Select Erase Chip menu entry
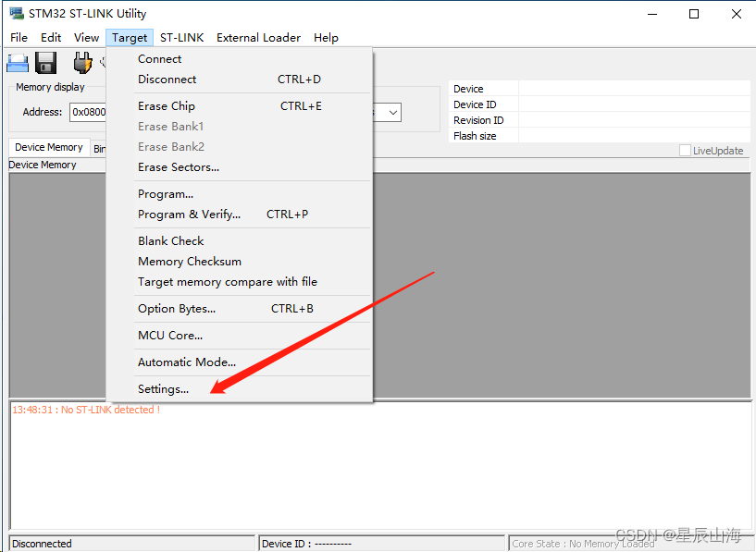The width and height of the screenshot is (756, 552). tap(240, 106)
